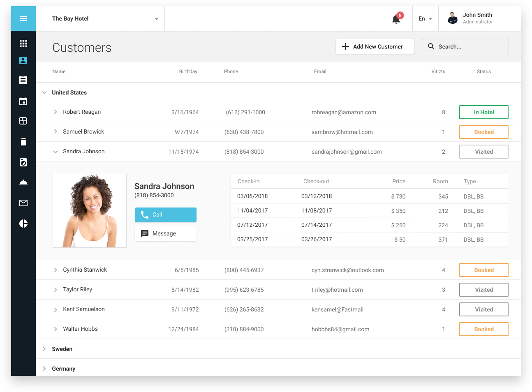Select the 03/06/2018 check-in booking row

(x=370, y=196)
